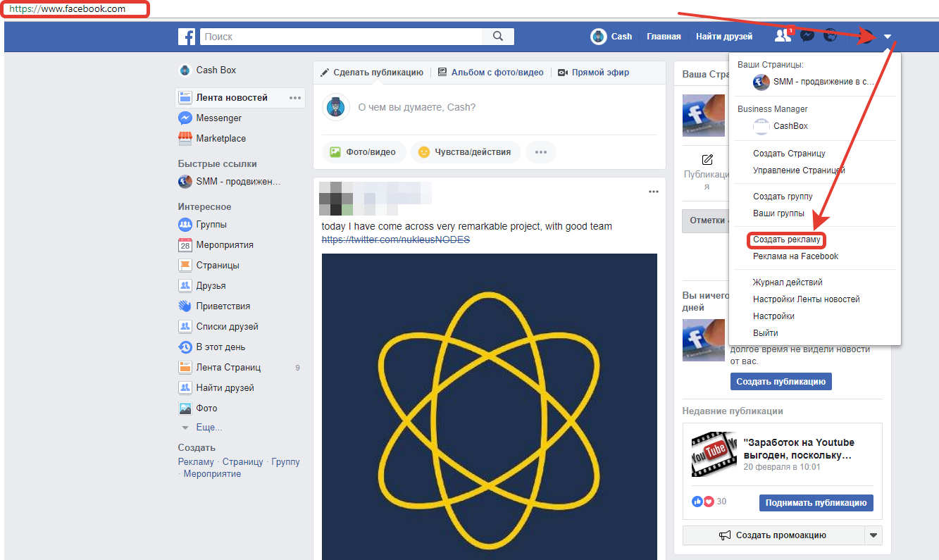Open the notifications globe icon

pyautogui.click(x=831, y=36)
